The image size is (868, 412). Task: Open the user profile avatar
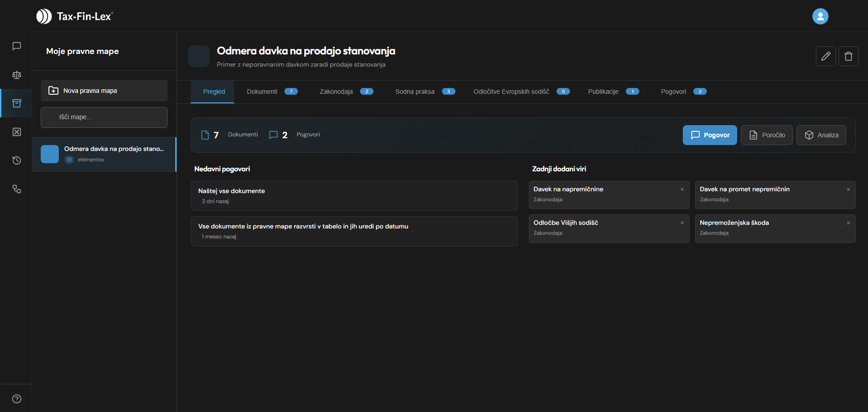(820, 16)
